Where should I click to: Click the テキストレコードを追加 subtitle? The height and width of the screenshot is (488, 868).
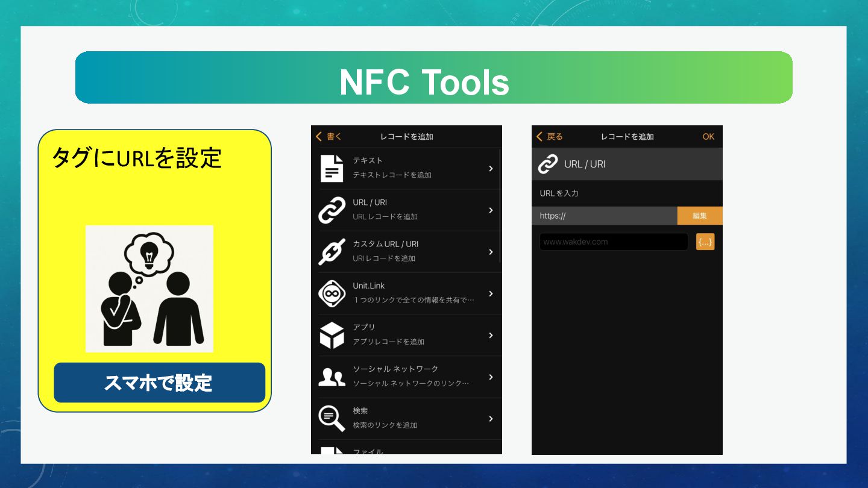click(392, 175)
